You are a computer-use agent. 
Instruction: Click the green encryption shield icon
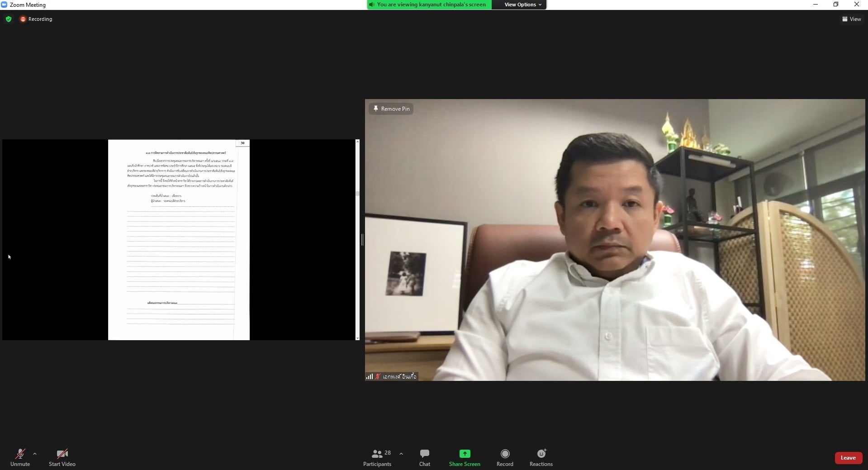pyautogui.click(x=9, y=19)
